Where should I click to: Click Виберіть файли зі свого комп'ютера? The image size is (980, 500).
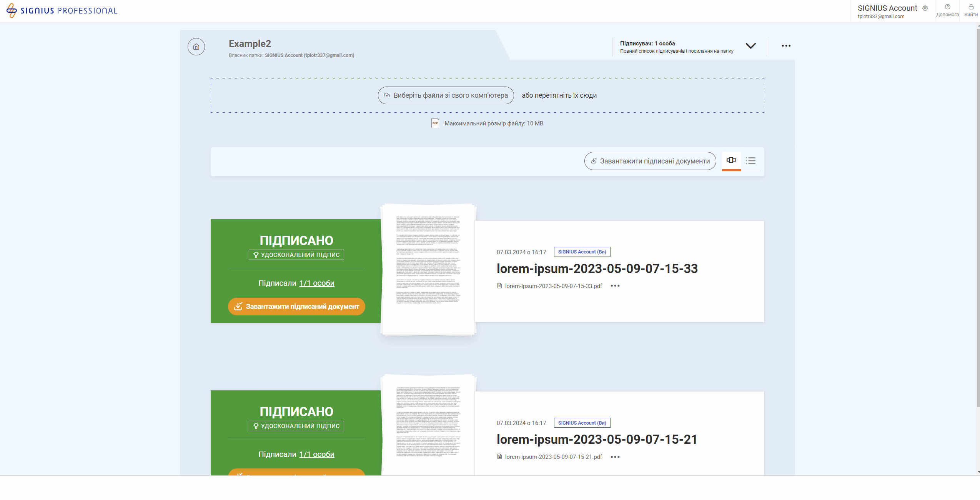[x=446, y=95]
